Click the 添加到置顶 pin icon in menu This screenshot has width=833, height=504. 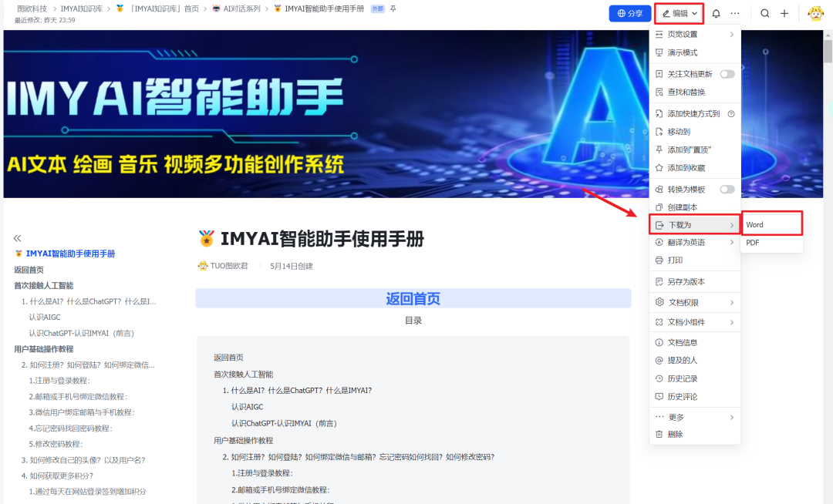[x=659, y=150]
